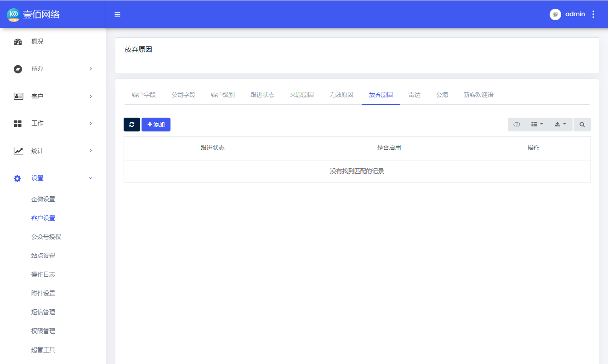
Task: Switch to the 公司字段 tab
Action: [x=183, y=95]
